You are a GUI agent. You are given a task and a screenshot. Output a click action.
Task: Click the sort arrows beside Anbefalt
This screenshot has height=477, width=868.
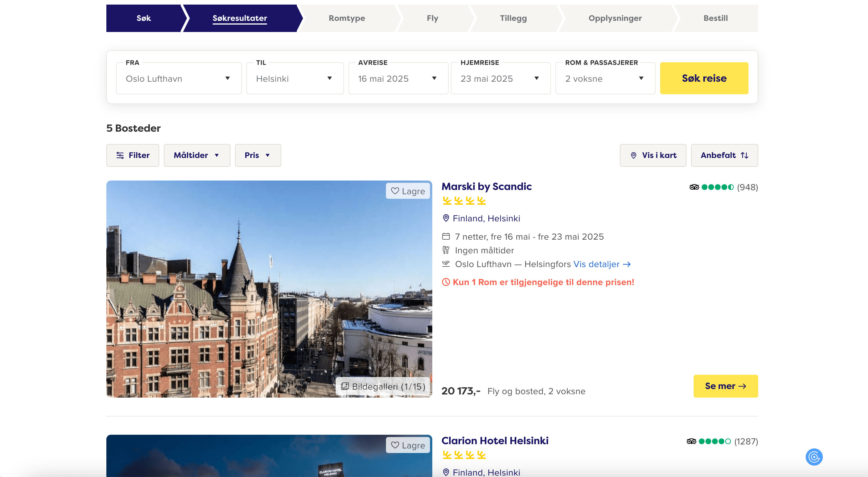tap(744, 155)
